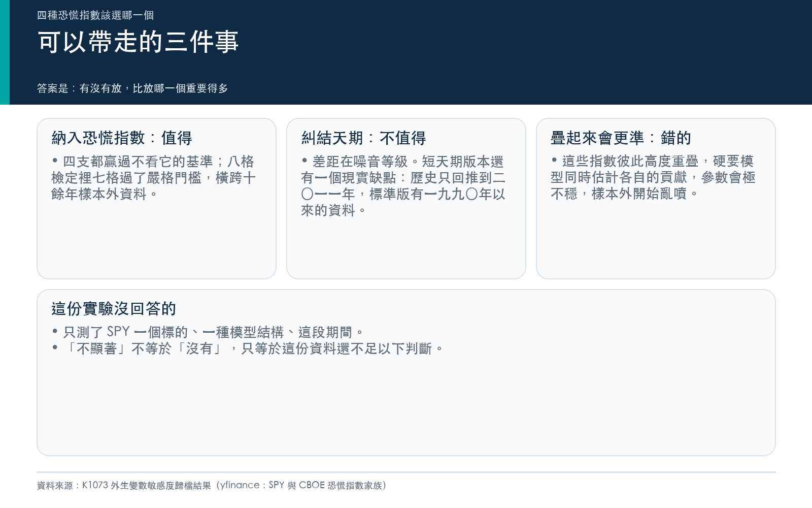The height and width of the screenshot is (508, 812).
Task: Click the bullet text starting 四支都贏過不看它的基準
Action: 153,178
